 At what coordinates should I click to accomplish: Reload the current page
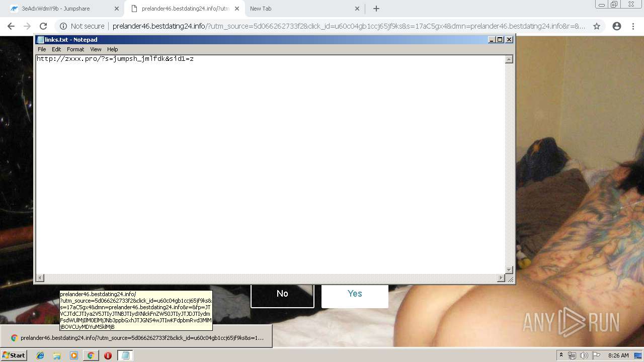pos(43,26)
